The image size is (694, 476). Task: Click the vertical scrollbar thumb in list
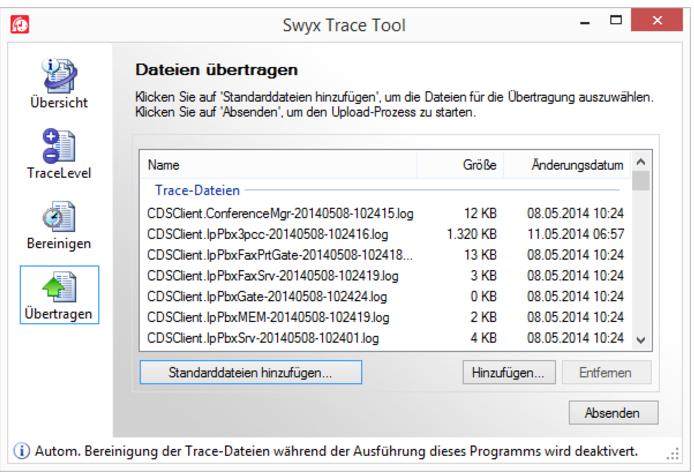[641, 181]
